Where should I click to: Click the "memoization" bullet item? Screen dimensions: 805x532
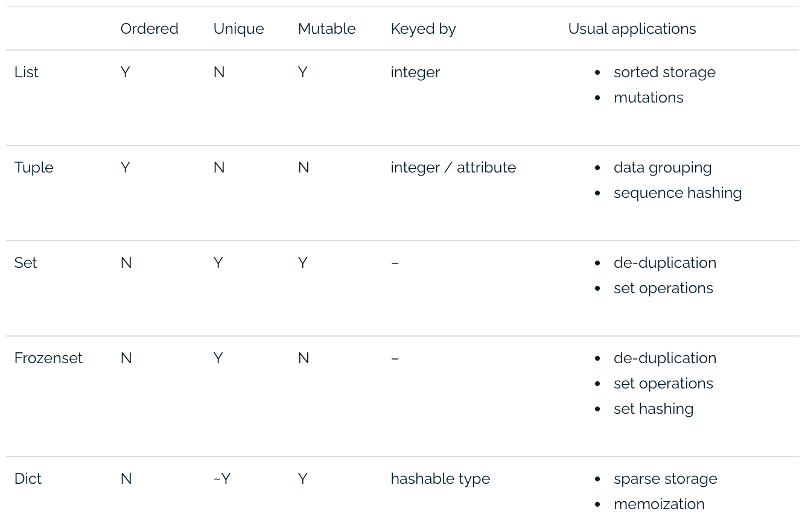(x=658, y=504)
